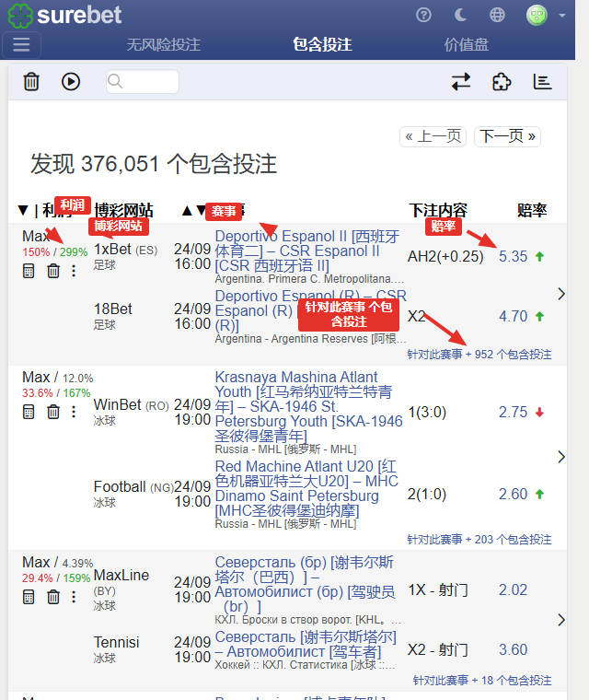The height and width of the screenshot is (700, 589).
Task: Open Red Machine Atlant U20 event
Action: (306, 488)
